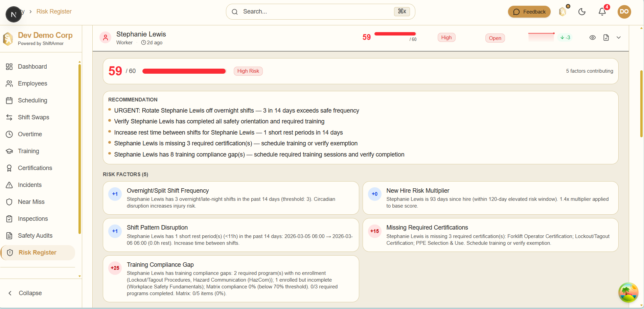Viewport: 644px width, 309px height.
Task: Click Stephanie Lewis worker avatar icon
Action: click(x=106, y=38)
